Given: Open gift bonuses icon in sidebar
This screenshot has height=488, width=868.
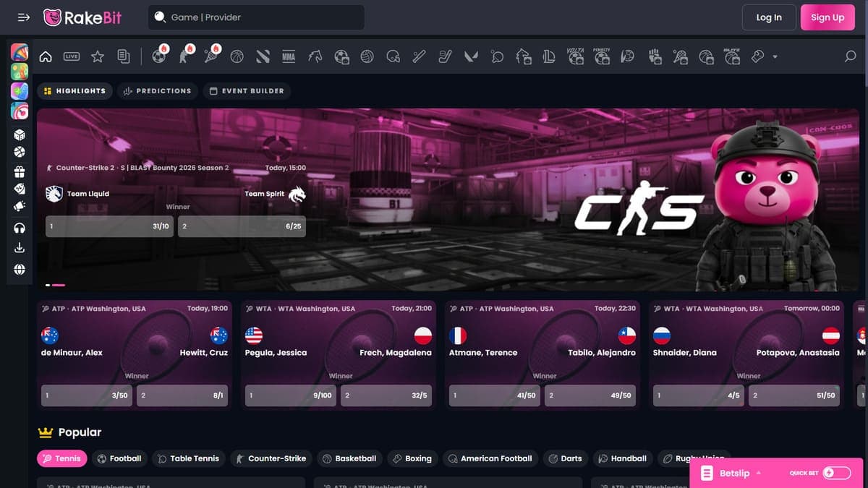Looking at the screenshot, I should [20, 171].
